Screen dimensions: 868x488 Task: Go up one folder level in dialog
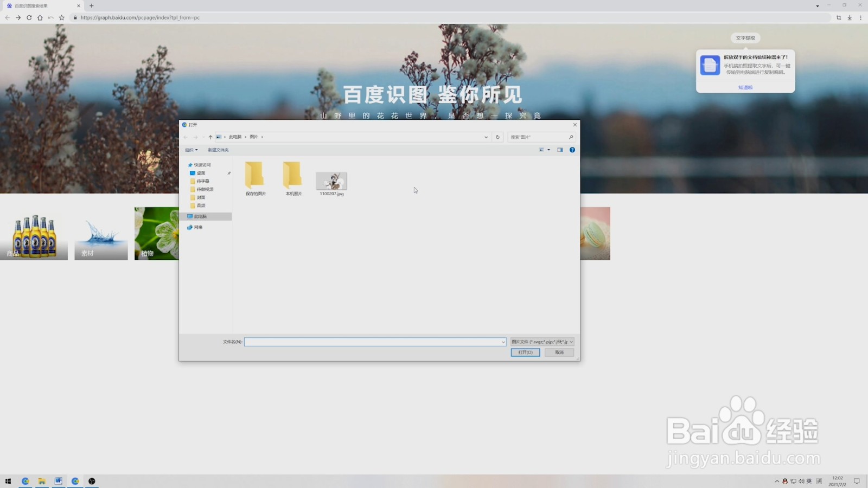tap(210, 137)
